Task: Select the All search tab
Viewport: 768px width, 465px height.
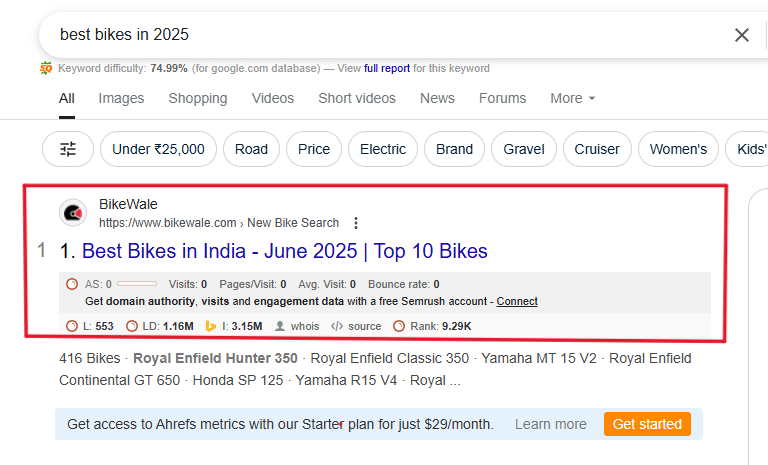Action: (67, 98)
